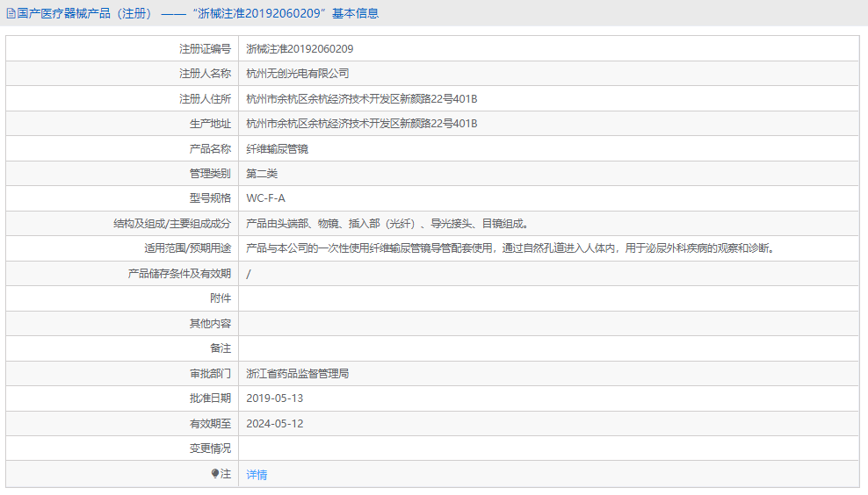868x495 pixels.
Task: Click the 审批部门 label cell
Action: point(122,373)
